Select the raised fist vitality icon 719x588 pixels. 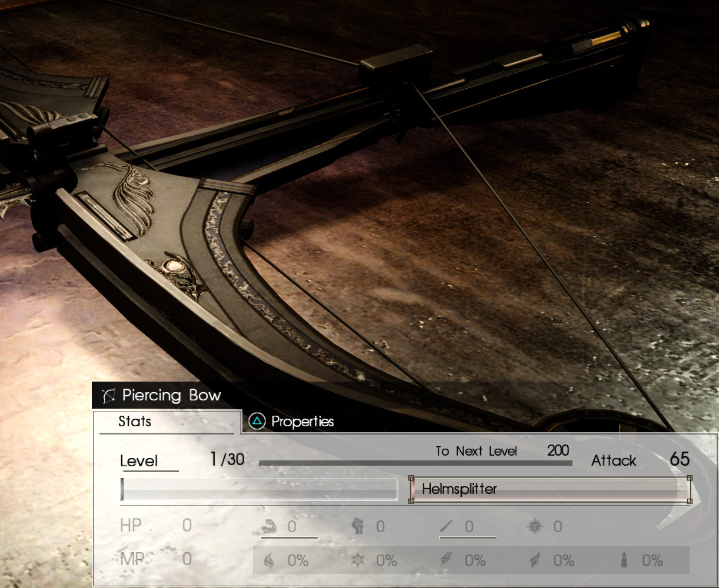point(358,526)
